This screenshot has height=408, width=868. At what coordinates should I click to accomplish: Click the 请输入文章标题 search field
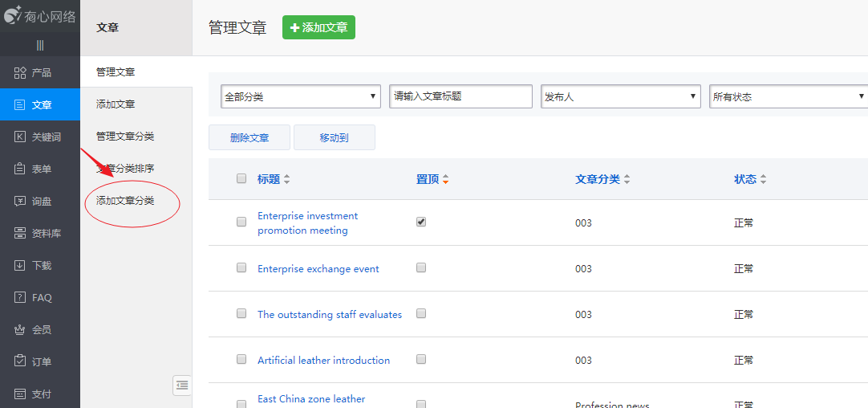pos(460,96)
